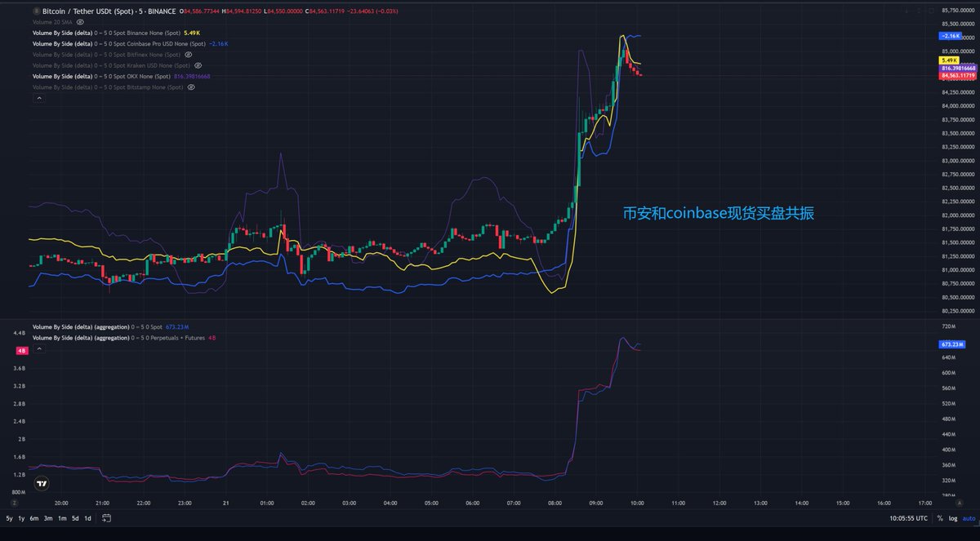Viewport: 980px width, 541px height.
Task: Toggle the auto price scale
Action: [969, 518]
